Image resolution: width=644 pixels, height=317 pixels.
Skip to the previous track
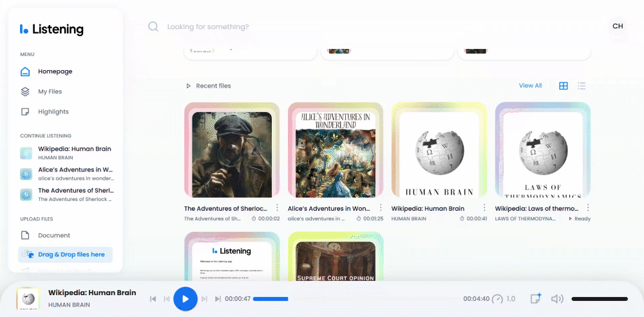tap(153, 299)
